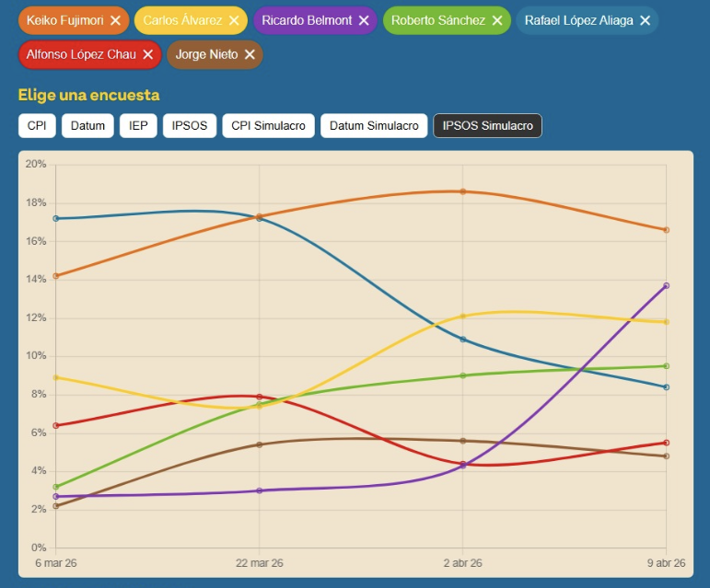
Task: Remove Ricardo Belmont chip via its X icon
Action: [x=364, y=20]
